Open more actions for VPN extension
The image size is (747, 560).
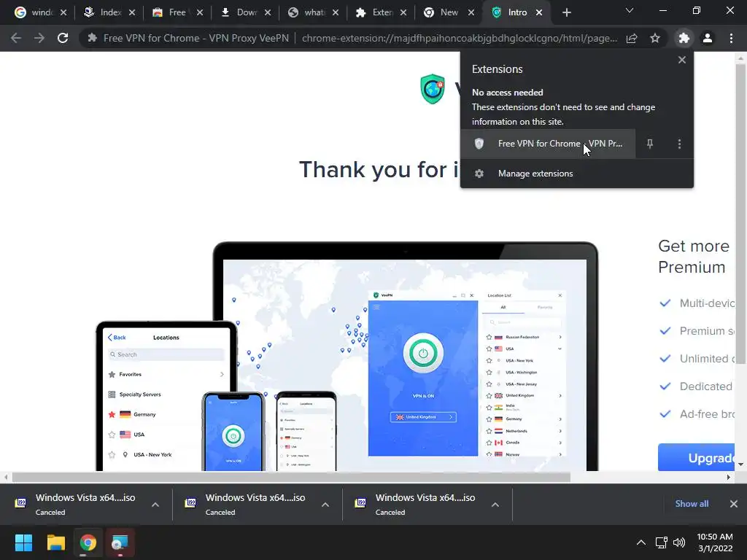point(679,144)
